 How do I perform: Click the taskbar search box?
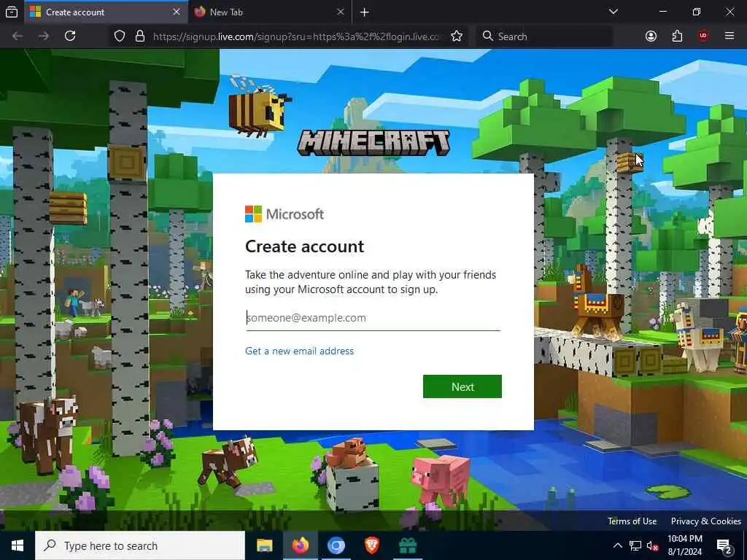point(140,545)
